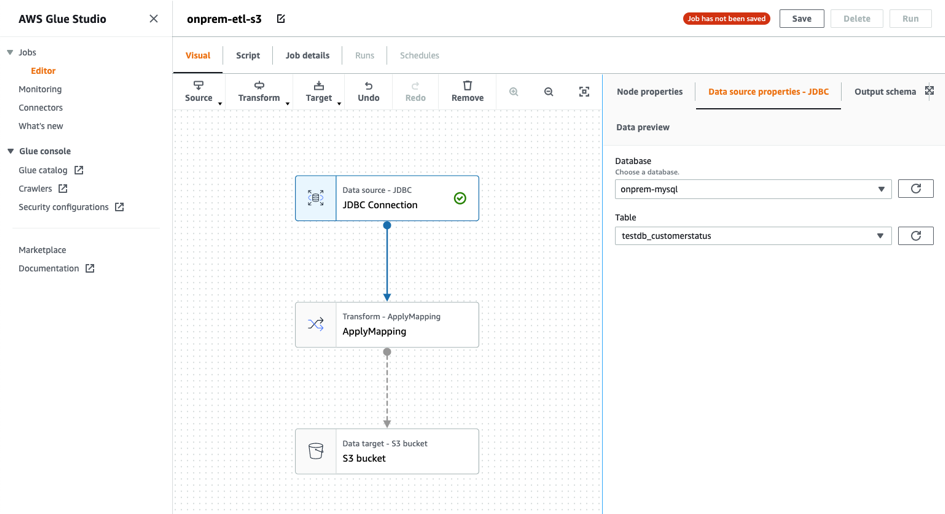This screenshot has width=945, height=514.
Task: Open the Data preview section
Action: [x=642, y=127]
